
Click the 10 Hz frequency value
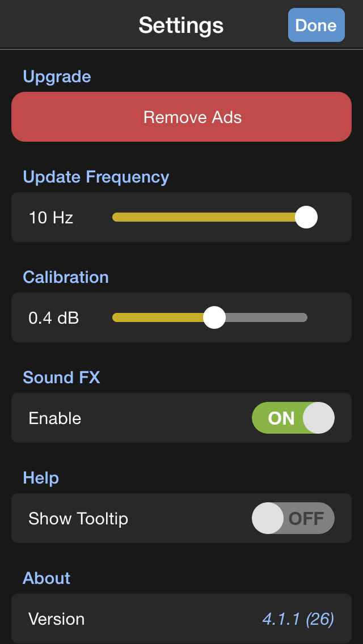tap(51, 218)
